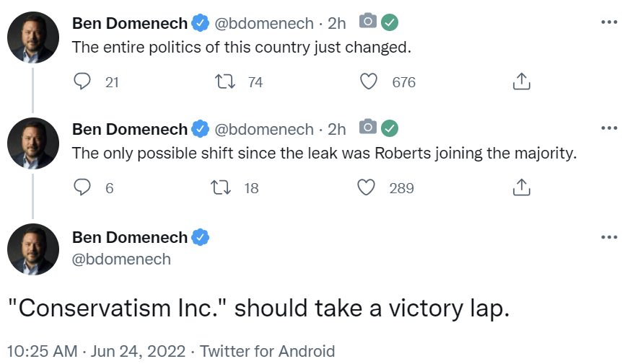
Task: Open the second tweet's 2h timestamp
Action: 336,130
